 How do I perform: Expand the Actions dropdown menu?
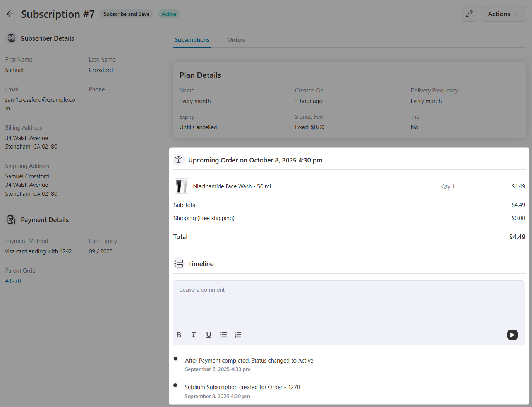pos(503,14)
